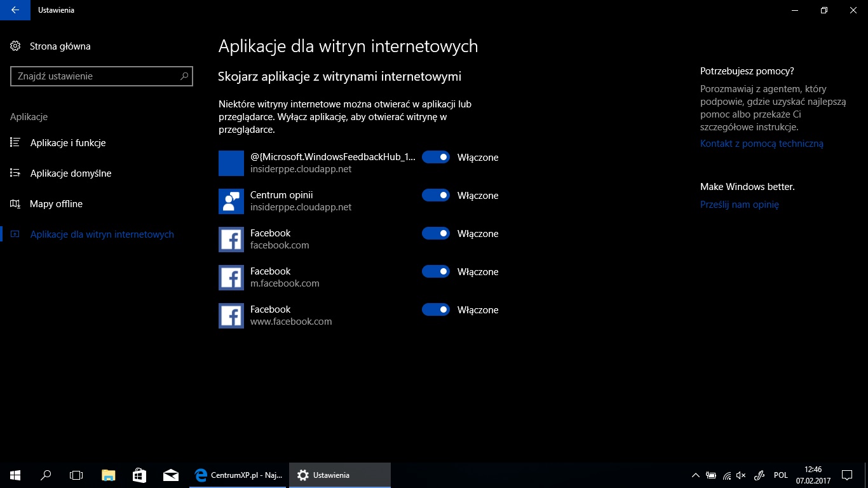Focus the Znajdź ustawienie search field

102,76
